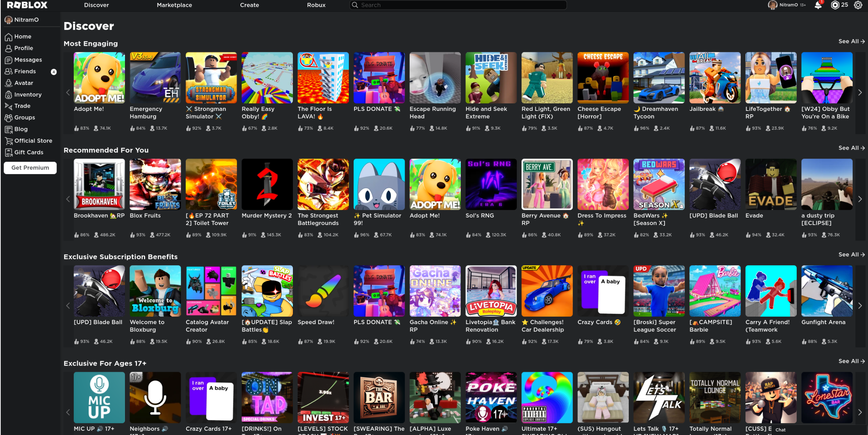This screenshot has width=868, height=435.
Task: Open the settings gear menu
Action: click(x=858, y=5)
